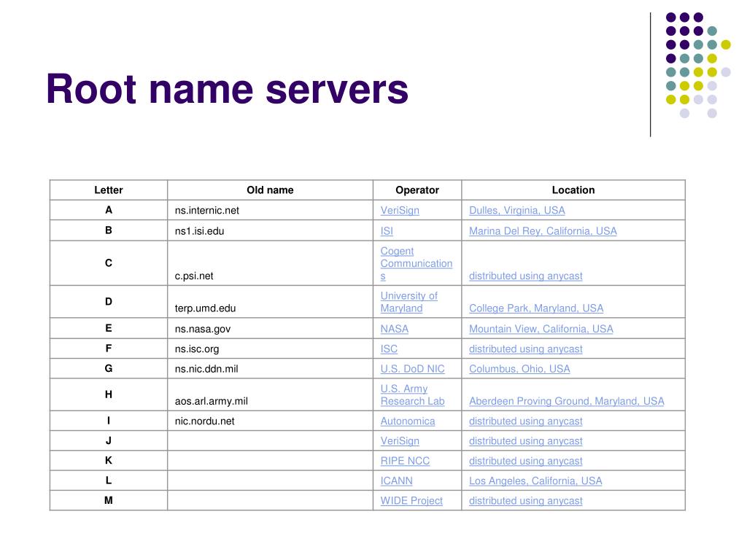
Task: Select letter C in the Letter column
Action: click(109, 262)
